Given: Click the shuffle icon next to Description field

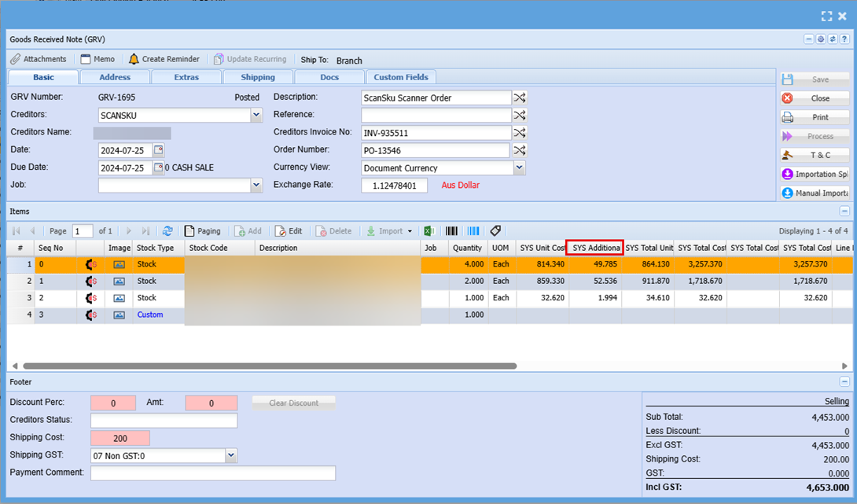Looking at the screenshot, I should click(x=520, y=97).
